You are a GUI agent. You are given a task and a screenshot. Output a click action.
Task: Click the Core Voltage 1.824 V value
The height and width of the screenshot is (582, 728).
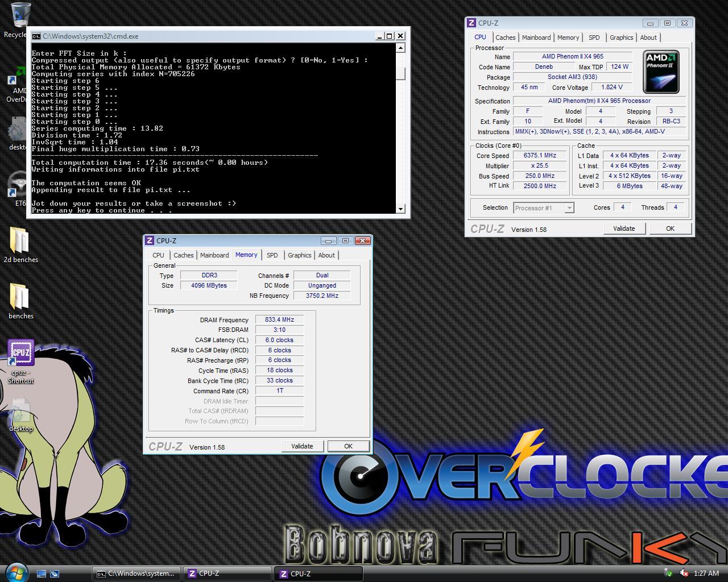coord(611,87)
